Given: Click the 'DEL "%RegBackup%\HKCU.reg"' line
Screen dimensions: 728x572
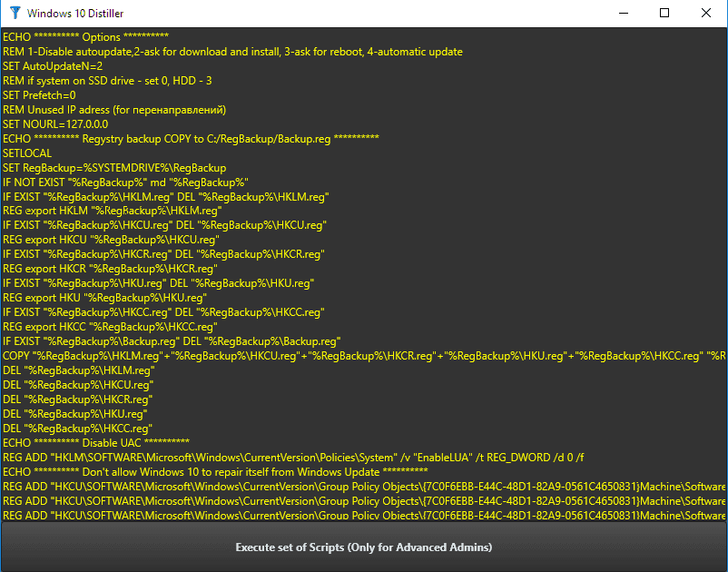Looking at the screenshot, I should click(78, 385).
